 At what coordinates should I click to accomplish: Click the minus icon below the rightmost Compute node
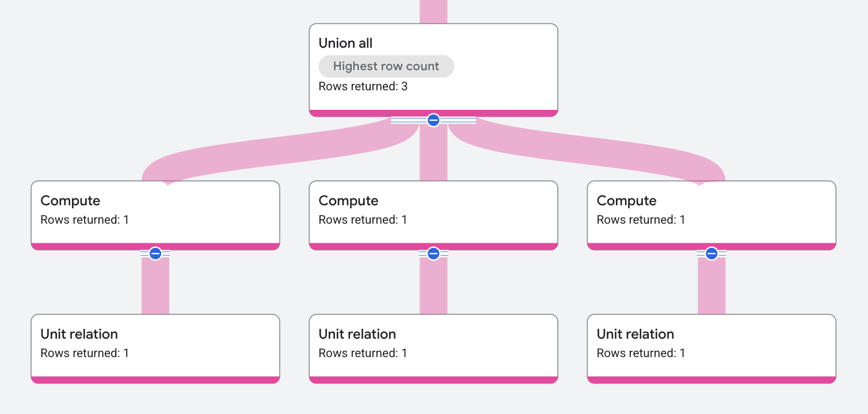click(711, 252)
